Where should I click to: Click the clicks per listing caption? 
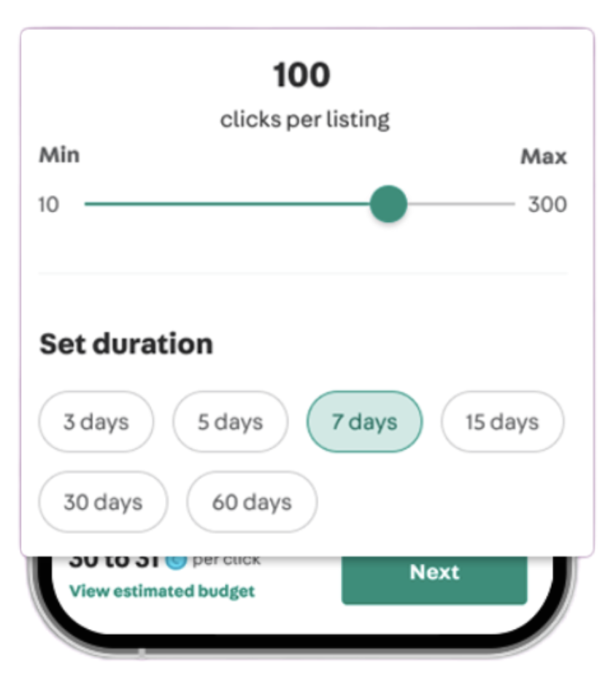pos(305,119)
